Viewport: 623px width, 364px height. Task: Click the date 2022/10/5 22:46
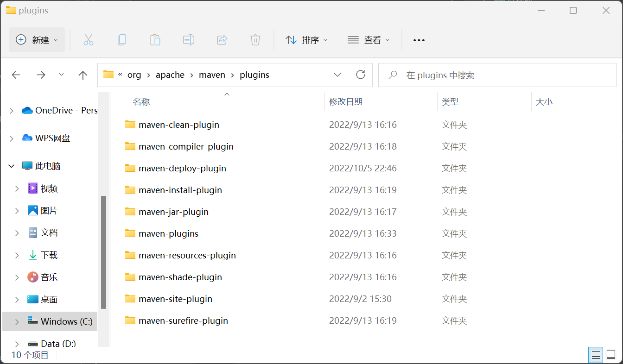coord(363,168)
